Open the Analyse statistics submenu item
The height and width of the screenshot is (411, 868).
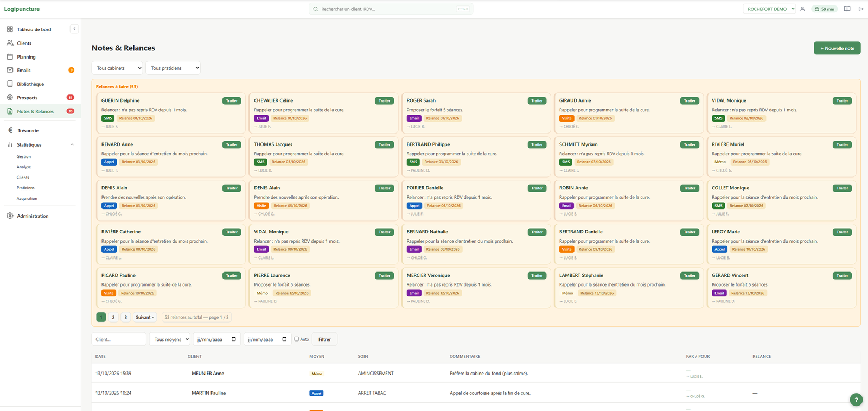point(24,167)
